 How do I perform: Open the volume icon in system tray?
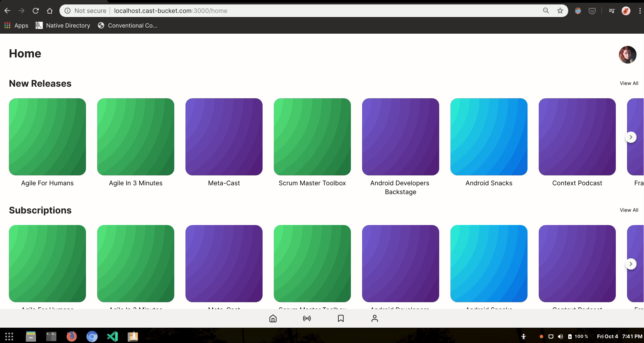coord(560,337)
